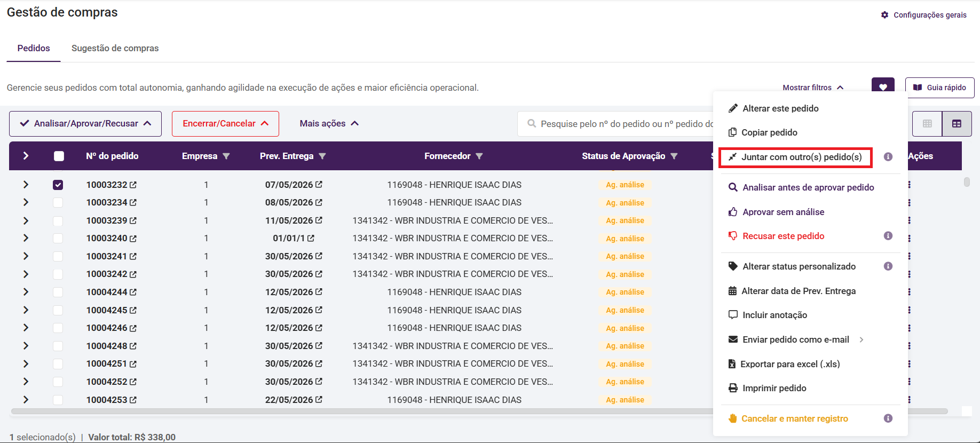Choose Analisar antes de aprovar pedido
980x443 pixels.
click(801, 187)
